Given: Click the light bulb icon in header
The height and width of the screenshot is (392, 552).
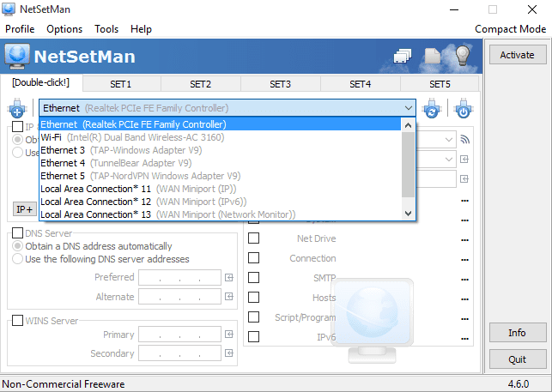Looking at the screenshot, I should coord(463,56).
